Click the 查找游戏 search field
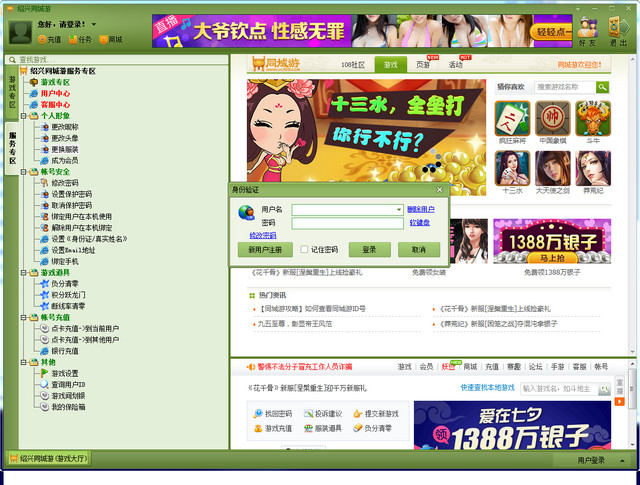The image size is (640, 485). point(117,60)
